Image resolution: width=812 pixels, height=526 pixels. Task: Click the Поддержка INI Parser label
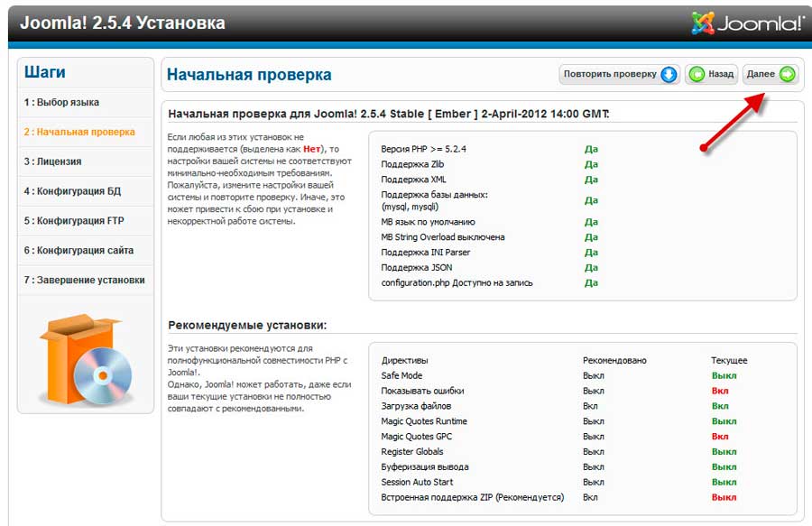(425, 253)
